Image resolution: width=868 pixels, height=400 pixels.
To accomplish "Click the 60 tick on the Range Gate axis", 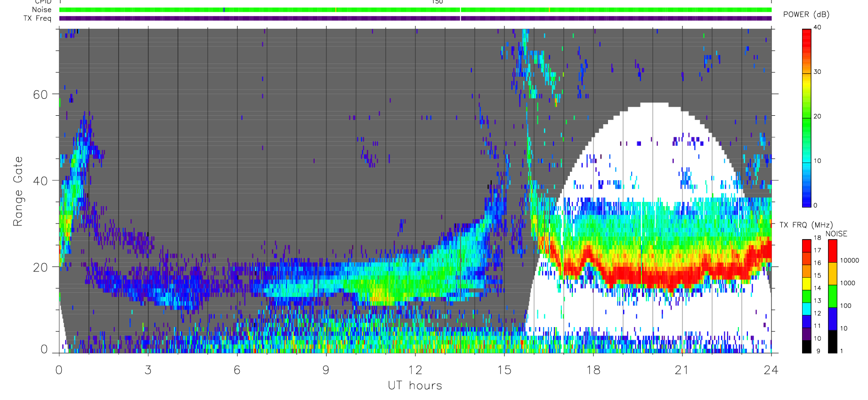I will (x=41, y=95).
